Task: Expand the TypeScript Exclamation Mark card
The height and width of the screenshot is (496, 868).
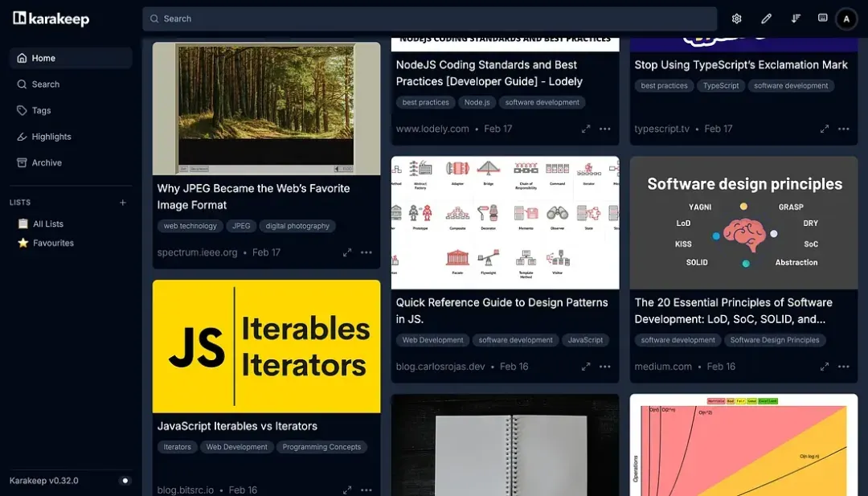Action: pos(825,129)
